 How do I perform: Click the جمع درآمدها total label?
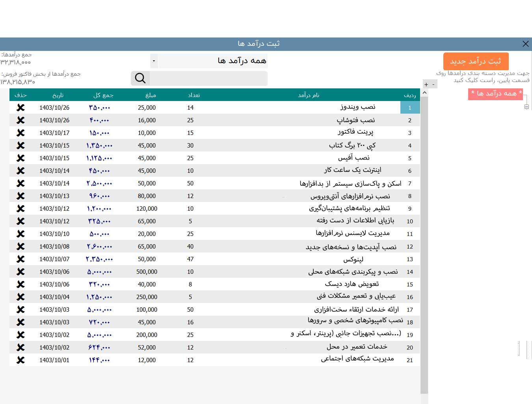[17, 55]
